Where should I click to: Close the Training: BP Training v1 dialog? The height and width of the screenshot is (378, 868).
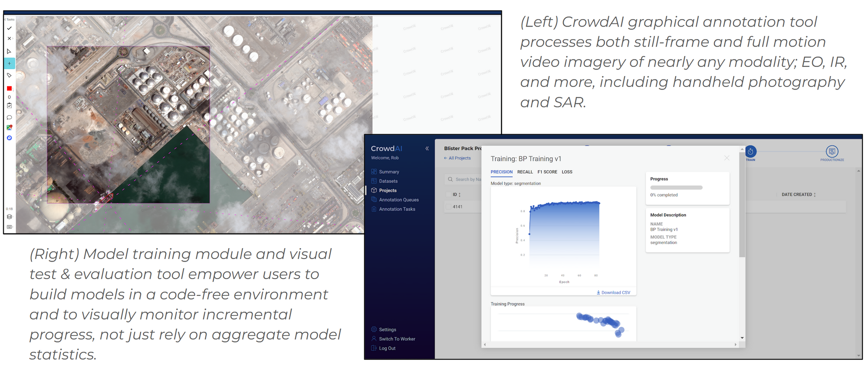(x=727, y=158)
